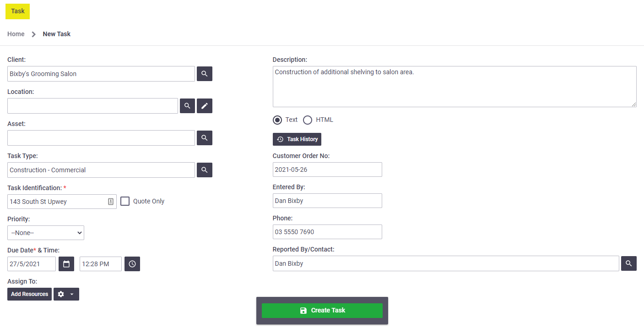Click the empty Location field

(x=92, y=106)
